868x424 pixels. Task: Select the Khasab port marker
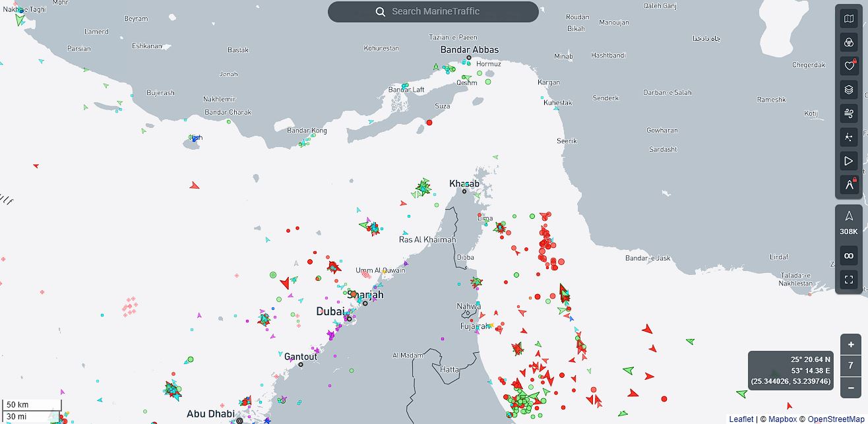coord(464,191)
